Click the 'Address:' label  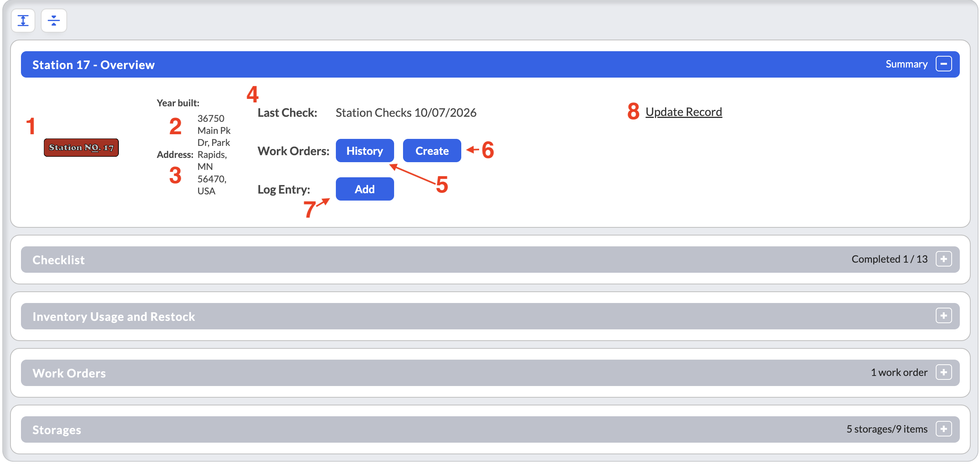(175, 154)
